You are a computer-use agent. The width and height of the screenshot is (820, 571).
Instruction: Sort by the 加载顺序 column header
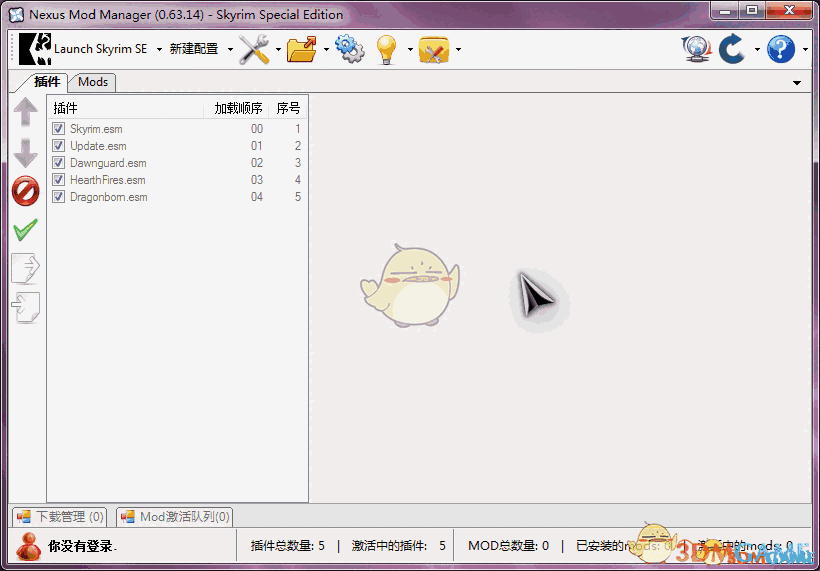click(x=238, y=108)
